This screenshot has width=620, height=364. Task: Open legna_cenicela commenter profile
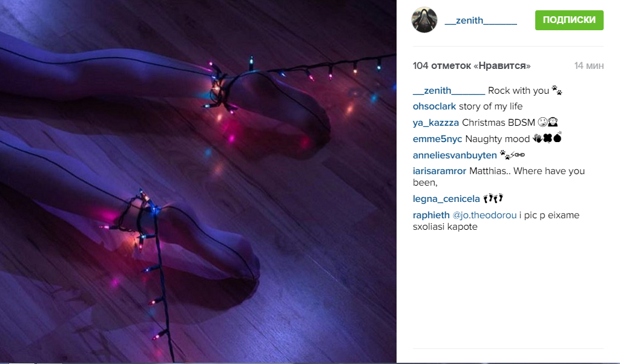pyautogui.click(x=446, y=198)
